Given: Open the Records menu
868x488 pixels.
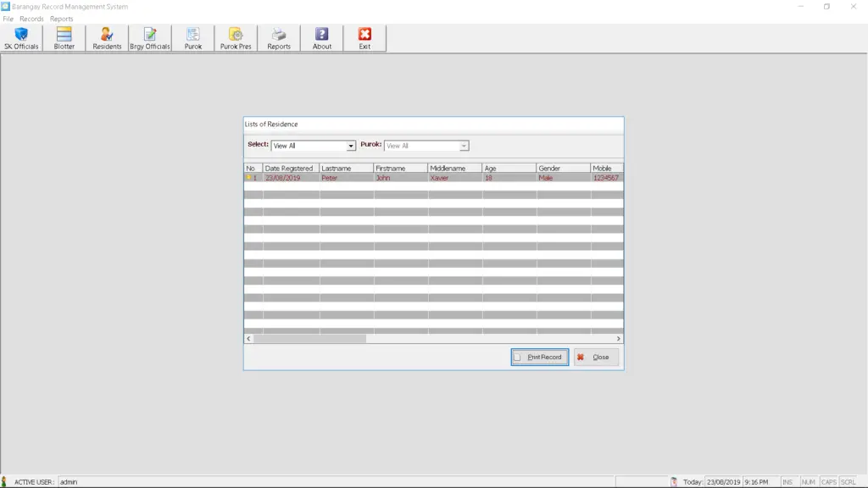Looking at the screenshot, I should (x=31, y=18).
